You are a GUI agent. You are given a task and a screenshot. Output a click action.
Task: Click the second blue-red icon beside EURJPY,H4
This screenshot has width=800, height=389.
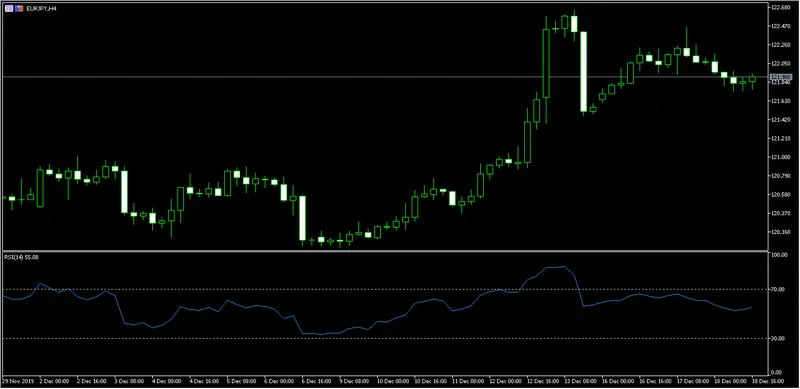[19, 9]
